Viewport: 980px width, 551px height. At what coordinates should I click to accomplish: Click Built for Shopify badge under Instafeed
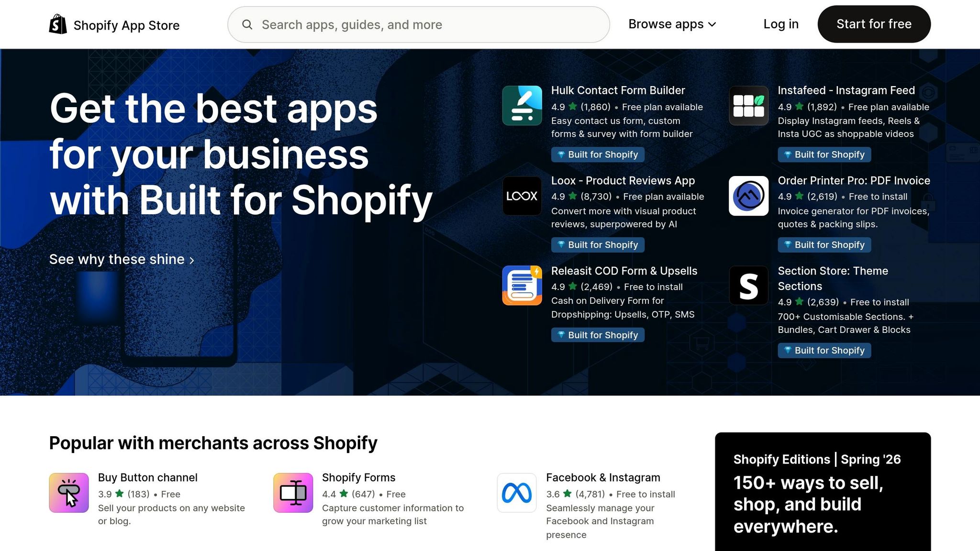pyautogui.click(x=824, y=154)
